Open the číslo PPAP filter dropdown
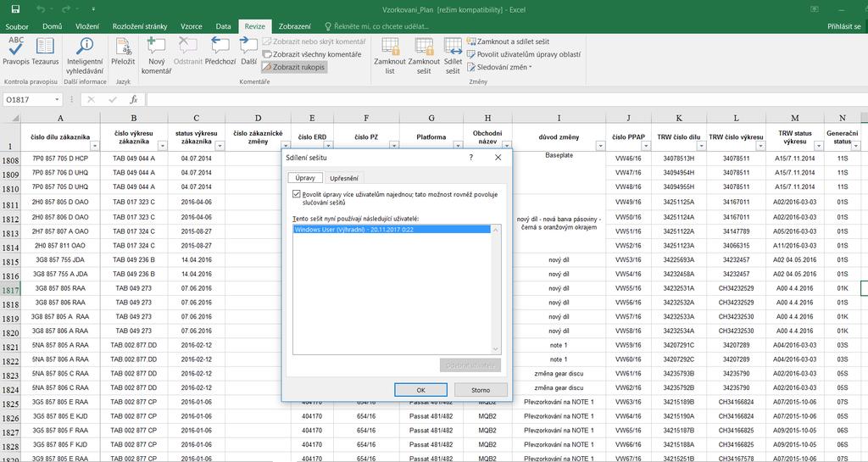The height and width of the screenshot is (462, 868). coord(646,146)
